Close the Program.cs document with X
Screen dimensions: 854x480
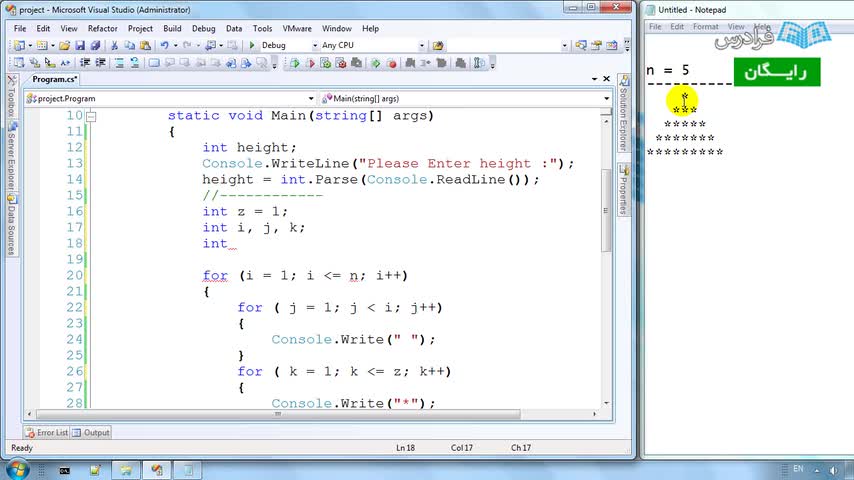(x=606, y=79)
